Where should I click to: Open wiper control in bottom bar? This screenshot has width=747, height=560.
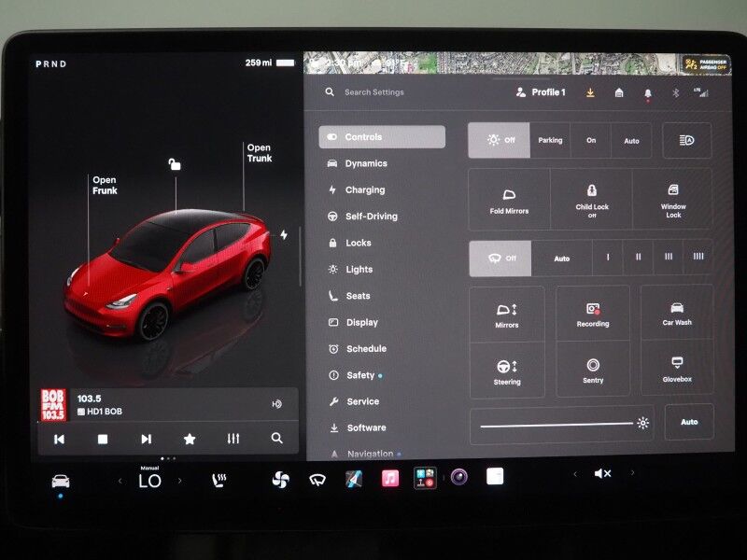coord(317,480)
